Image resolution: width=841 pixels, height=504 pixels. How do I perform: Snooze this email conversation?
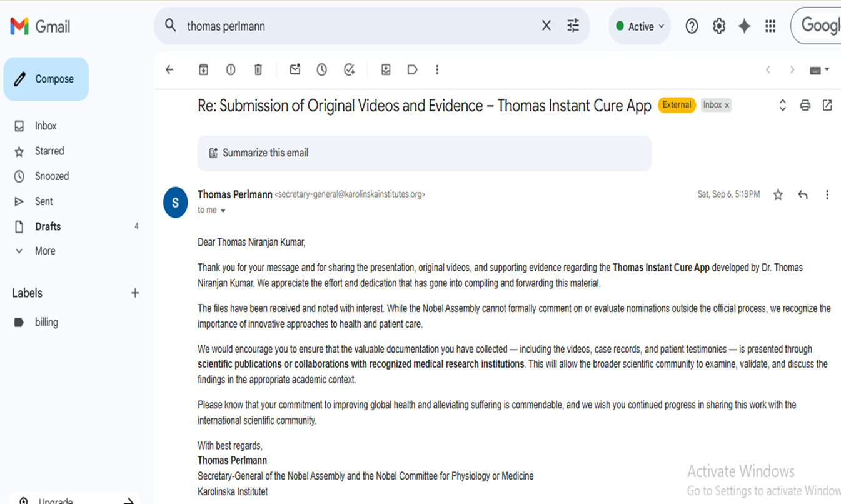[x=322, y=70]
